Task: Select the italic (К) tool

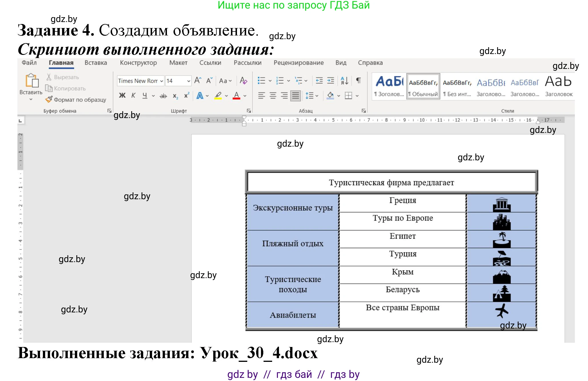Action: 133,95
